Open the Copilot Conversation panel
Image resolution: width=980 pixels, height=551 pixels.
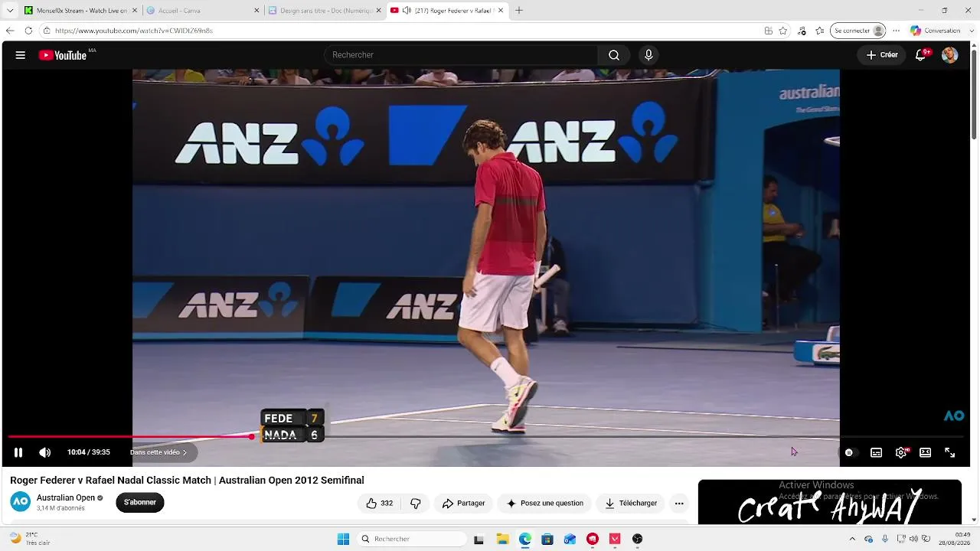[x=936, y=31]
